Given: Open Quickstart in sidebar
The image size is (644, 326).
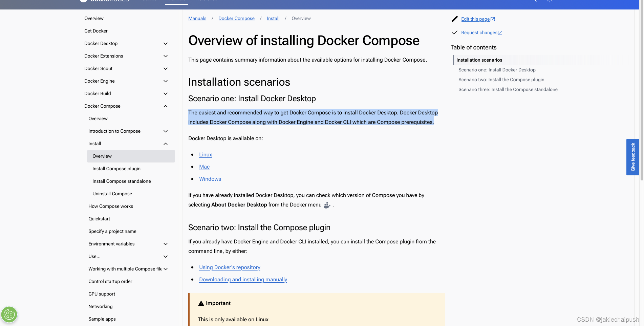Looking at the screenshot, I should coord(99,219).
